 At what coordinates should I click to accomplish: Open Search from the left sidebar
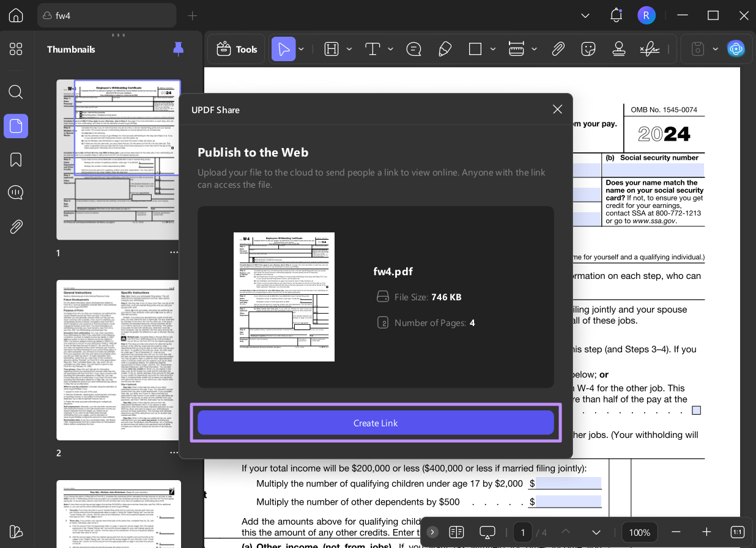(16, 92)
